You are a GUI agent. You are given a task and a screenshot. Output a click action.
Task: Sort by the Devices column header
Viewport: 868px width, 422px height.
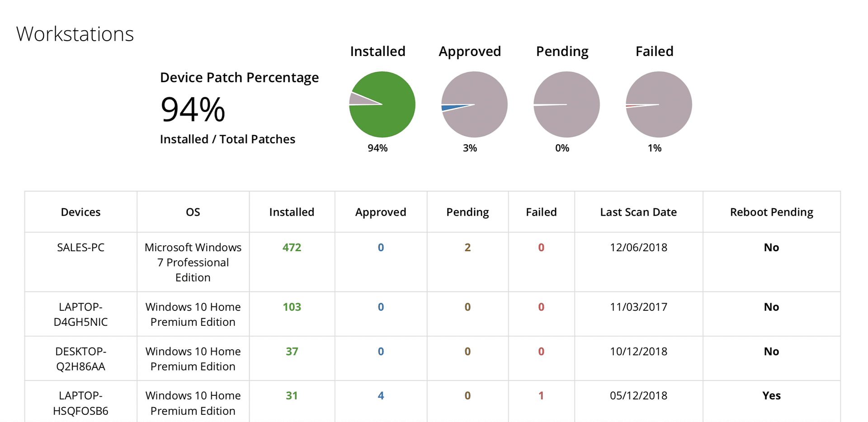[x=80, y=212]
